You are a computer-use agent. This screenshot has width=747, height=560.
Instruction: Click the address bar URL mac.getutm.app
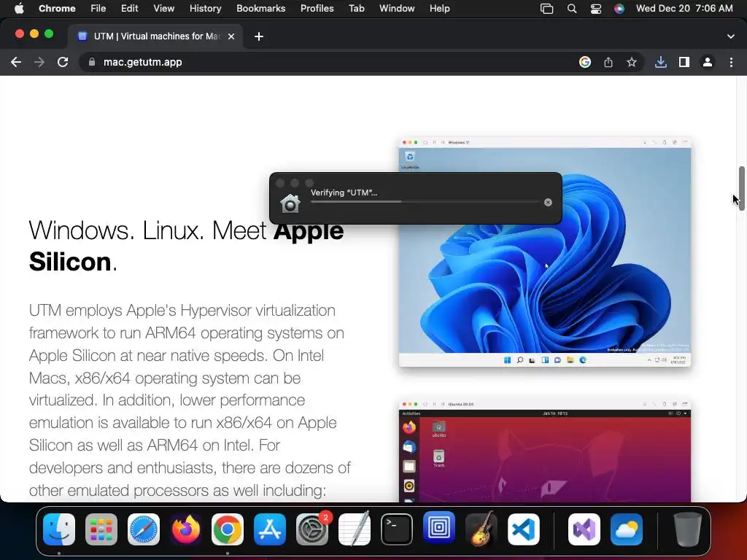(142, 62)
